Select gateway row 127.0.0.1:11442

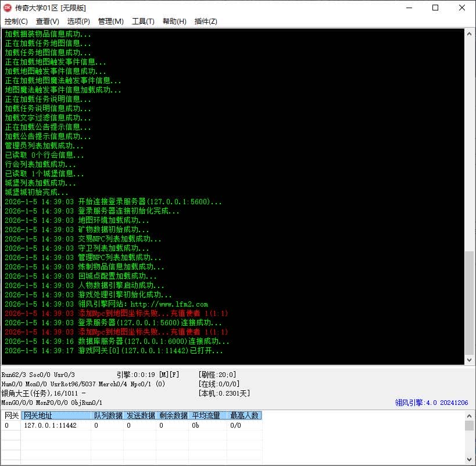(131, 425)
